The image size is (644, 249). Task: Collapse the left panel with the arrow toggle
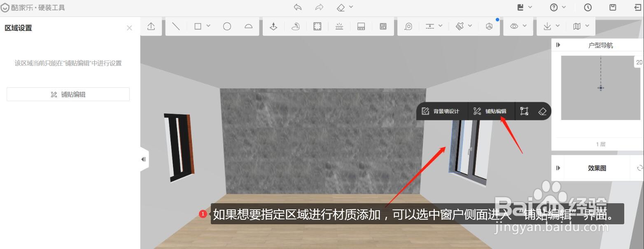[x=144, y=159]
